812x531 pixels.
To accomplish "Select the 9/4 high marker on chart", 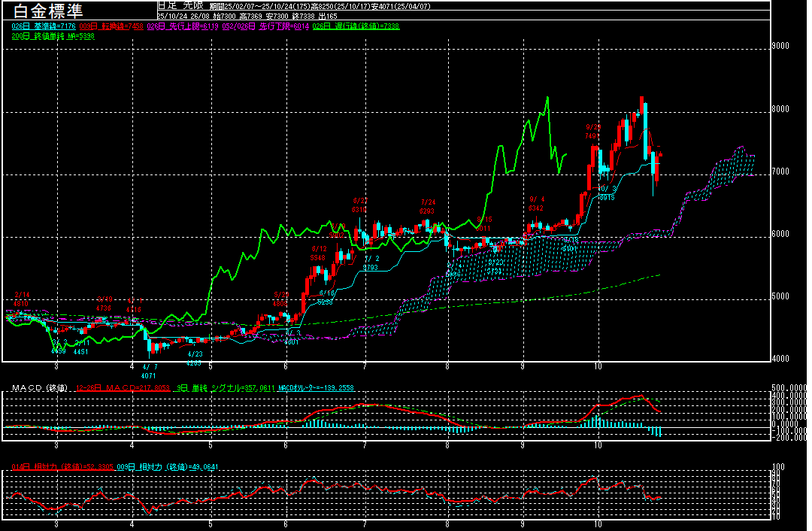I will click(536, 203).
